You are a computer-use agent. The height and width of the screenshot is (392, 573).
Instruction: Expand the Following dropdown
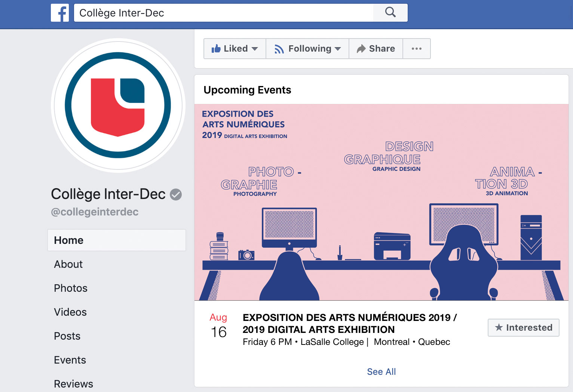(307, 49)
